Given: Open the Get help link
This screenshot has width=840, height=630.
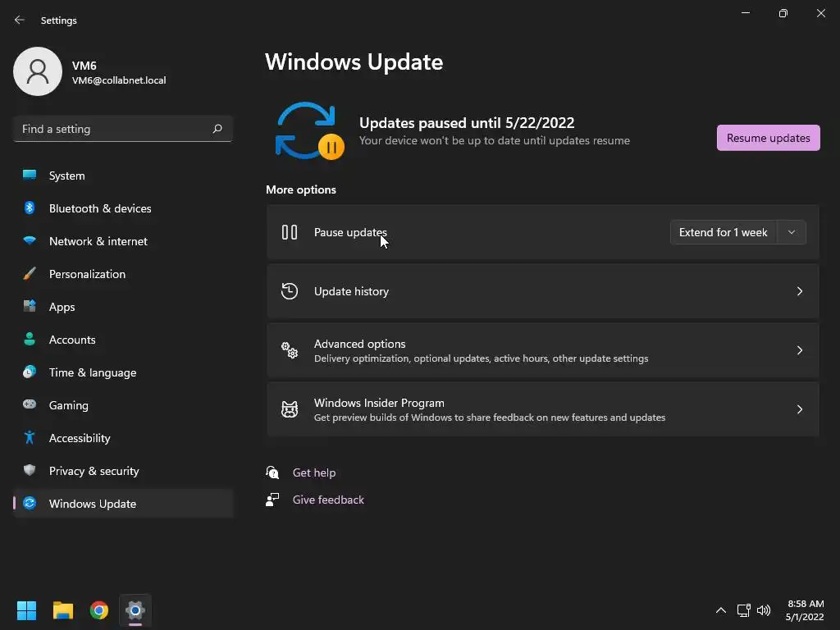Looking at the screenshot, I should (x=314, y=472).
